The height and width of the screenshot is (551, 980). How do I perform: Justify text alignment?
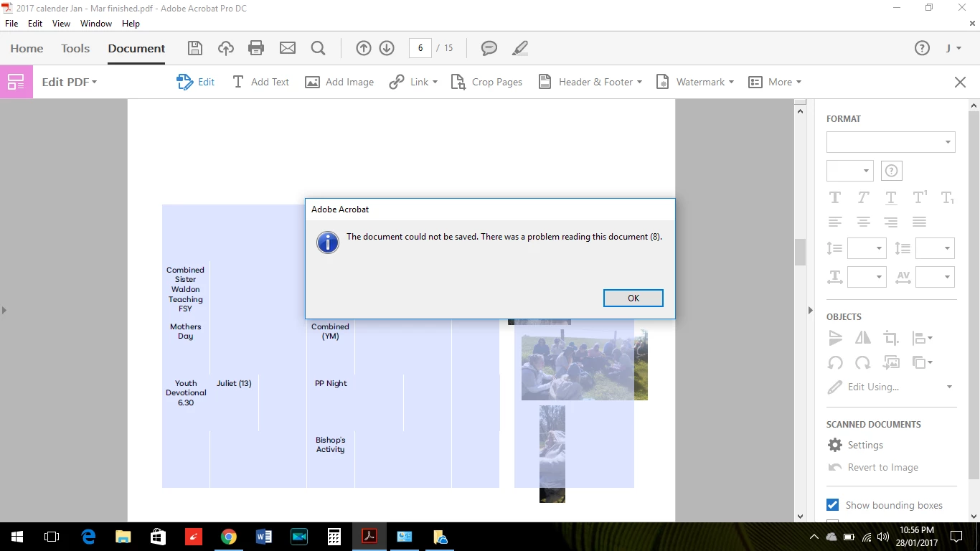click(919, 222)
